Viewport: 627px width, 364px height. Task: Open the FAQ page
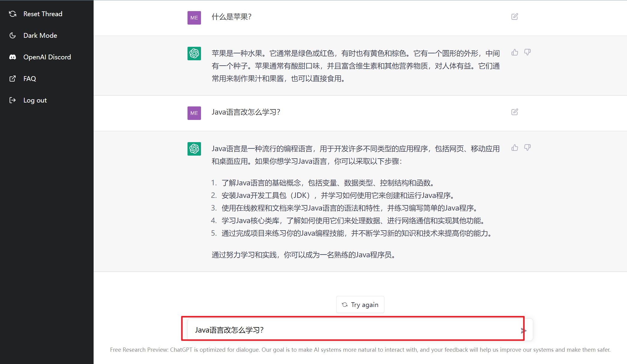30,79
